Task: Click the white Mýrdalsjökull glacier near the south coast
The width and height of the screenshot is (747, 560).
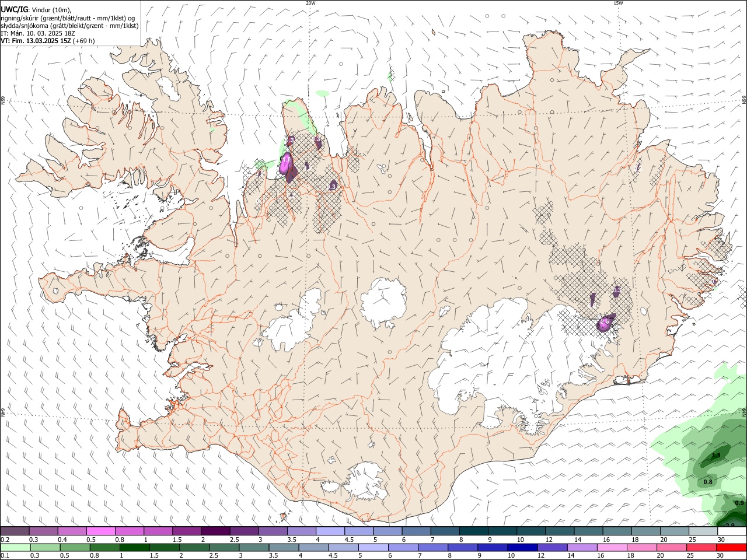Action: 366,481
